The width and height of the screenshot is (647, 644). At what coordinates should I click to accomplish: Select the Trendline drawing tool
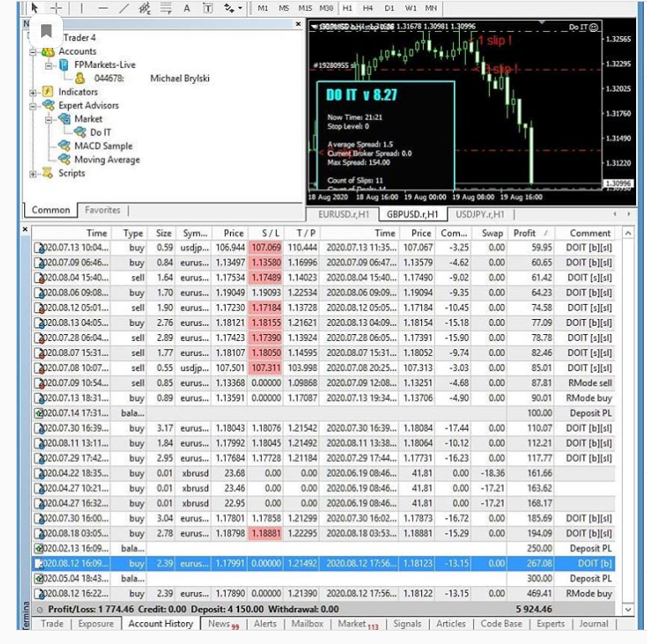pyautogui.click(x=124, y=8)
